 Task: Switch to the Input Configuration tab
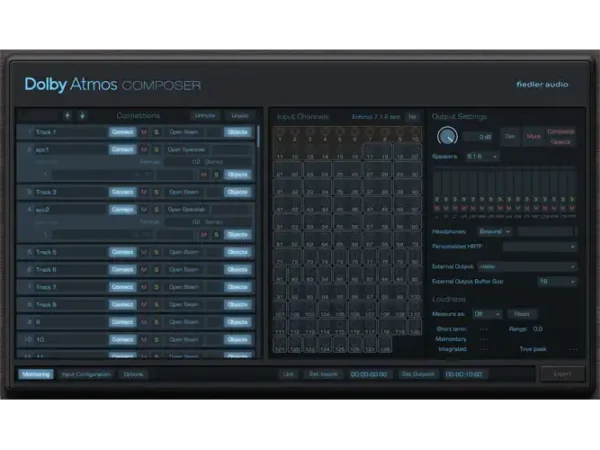(86, 374)
